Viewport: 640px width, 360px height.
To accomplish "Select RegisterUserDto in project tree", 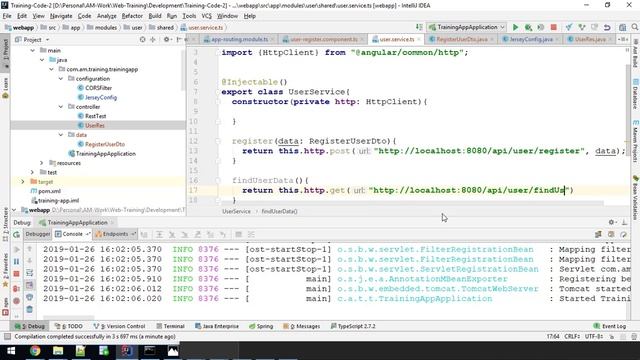I will click(105, 144).
